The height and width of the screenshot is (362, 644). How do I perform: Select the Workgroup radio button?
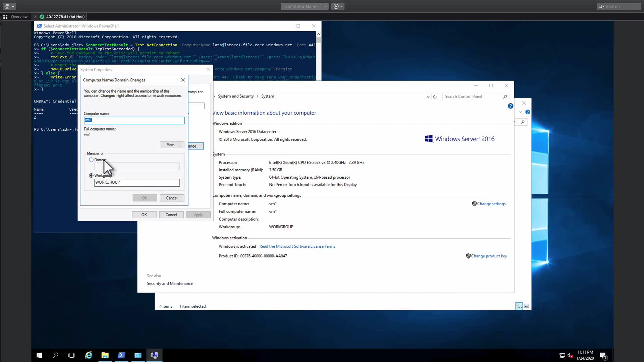click(91, 176)
